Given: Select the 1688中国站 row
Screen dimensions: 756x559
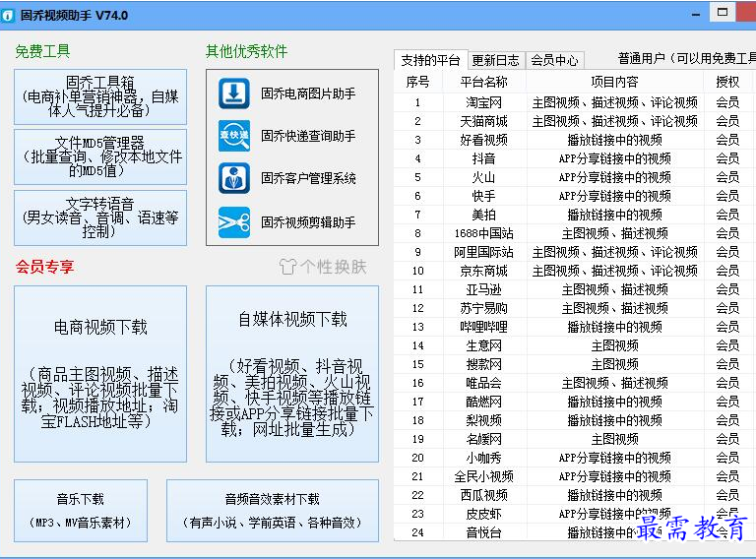Looking at the screenshot, I should (x=574, y=233).
